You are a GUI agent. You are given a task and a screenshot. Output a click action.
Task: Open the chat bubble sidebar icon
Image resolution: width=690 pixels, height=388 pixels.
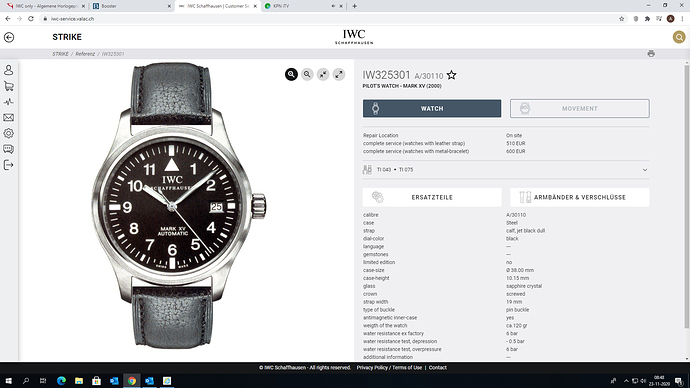[x=8, y=149]
